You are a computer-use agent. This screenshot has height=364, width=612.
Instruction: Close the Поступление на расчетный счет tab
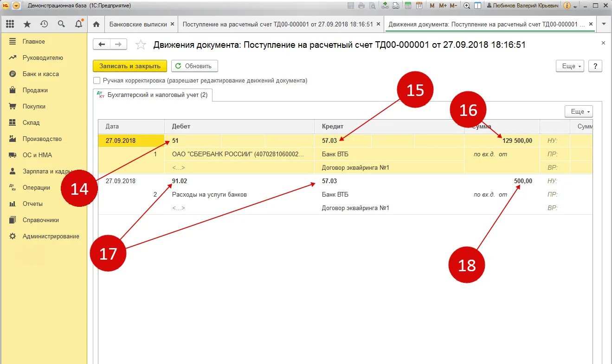click(x=379, y=24)
